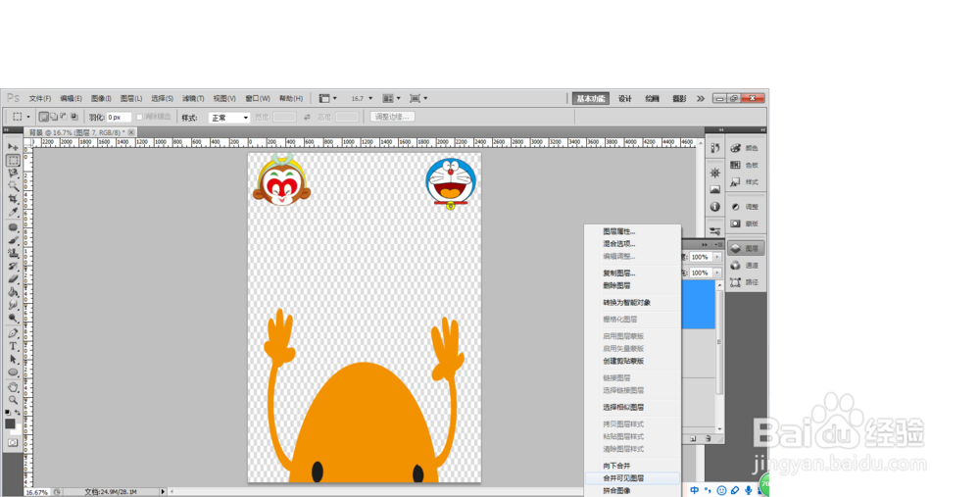Screen dimensions: 980x497
Task: Select the Move tool
Action: 13,147
